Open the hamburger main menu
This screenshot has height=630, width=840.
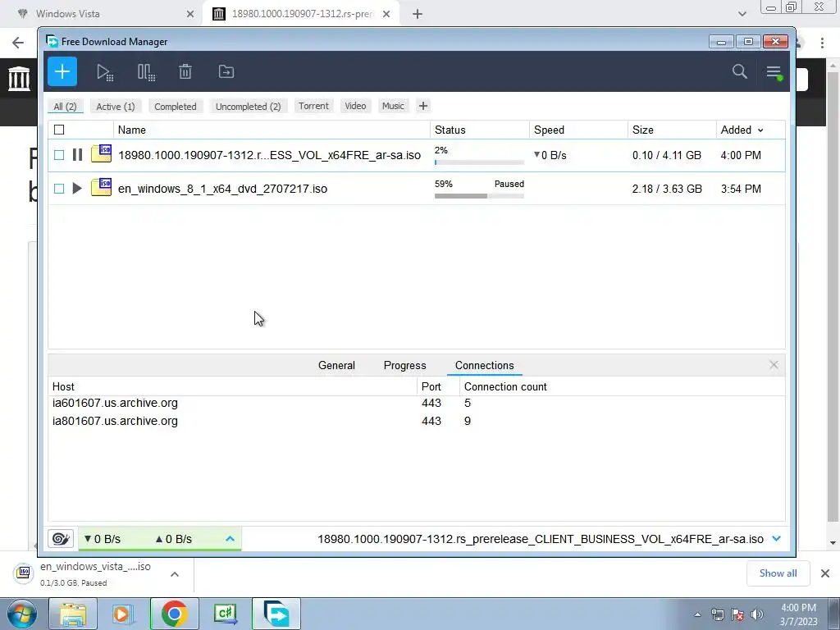pos(774,72)
